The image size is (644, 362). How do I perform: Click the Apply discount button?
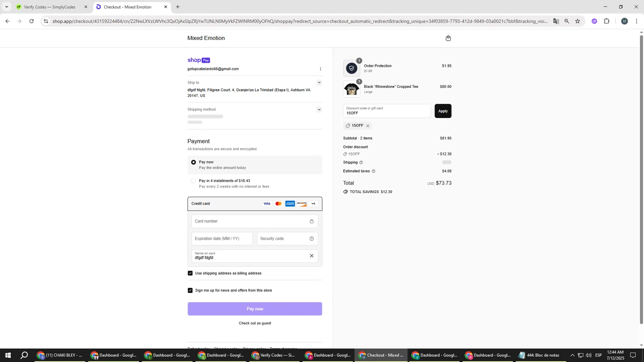443,111
